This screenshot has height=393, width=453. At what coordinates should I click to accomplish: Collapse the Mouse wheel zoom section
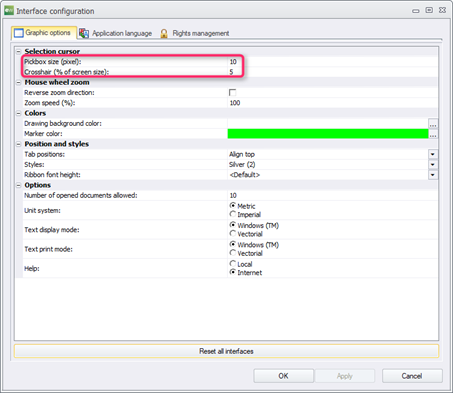19,82
